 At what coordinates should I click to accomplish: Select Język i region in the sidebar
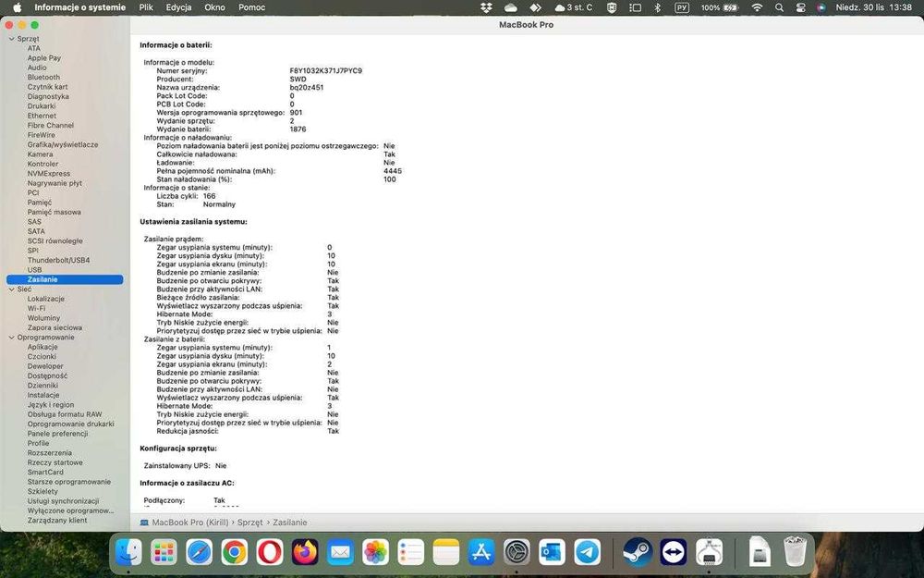[51, 405]
